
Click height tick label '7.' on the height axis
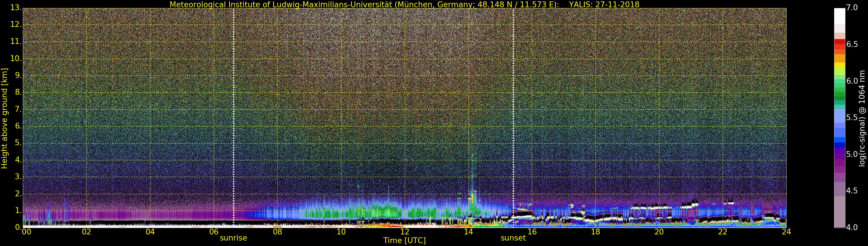[x=18, y=109]
